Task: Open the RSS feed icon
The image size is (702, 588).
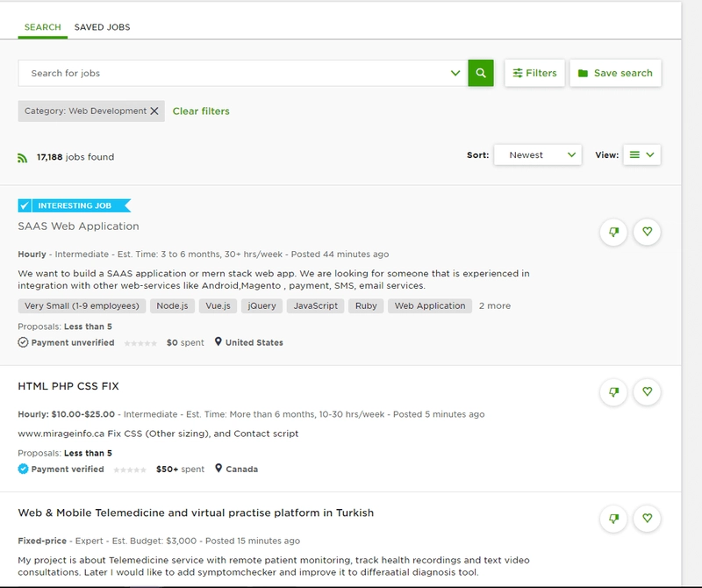Action: click(23, 158)
